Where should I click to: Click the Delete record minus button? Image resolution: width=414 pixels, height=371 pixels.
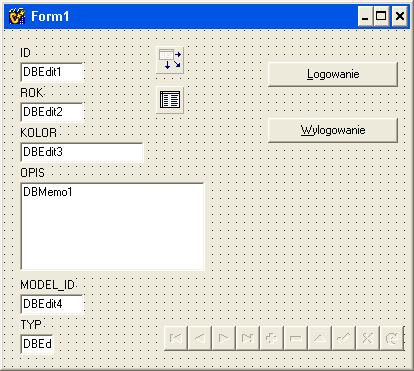pos(295,338)
